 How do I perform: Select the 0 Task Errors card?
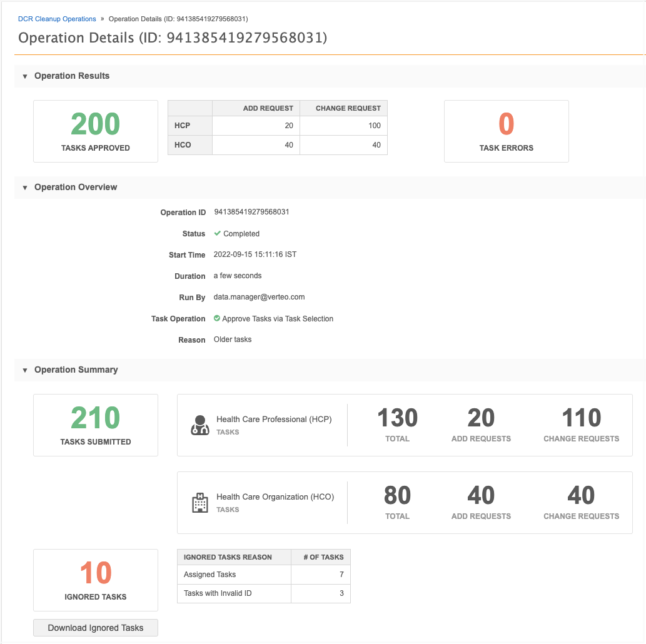coord(506,131)
